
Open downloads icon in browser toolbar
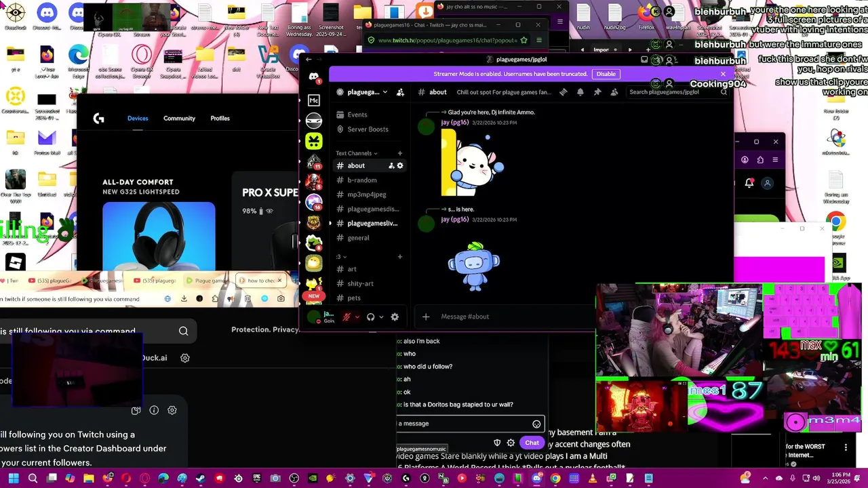coord(184,298)
